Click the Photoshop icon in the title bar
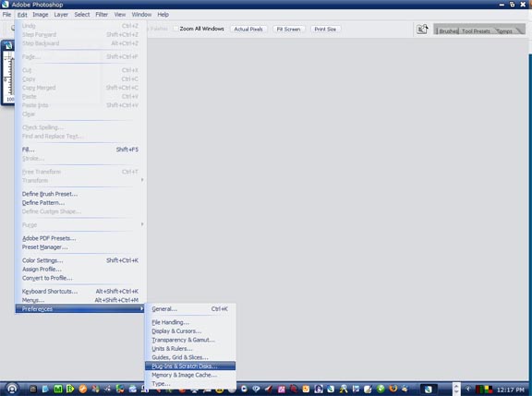Image resolution: width=532 pixels, height=396 pixels. coord(5,4)
